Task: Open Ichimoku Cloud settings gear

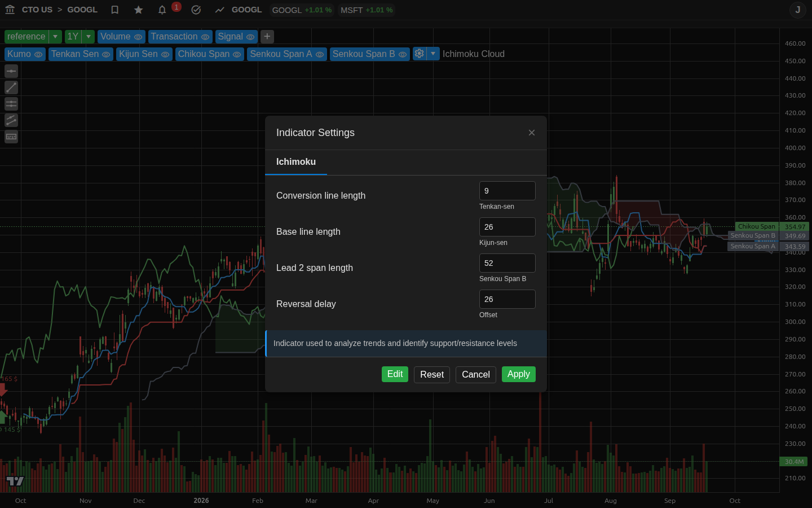Action: (420, 54)
